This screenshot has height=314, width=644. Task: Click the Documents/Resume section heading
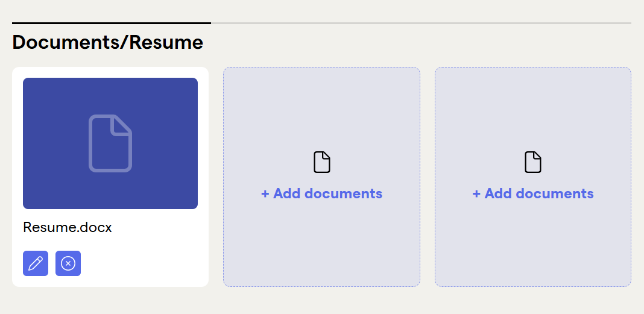click(107, 42)
